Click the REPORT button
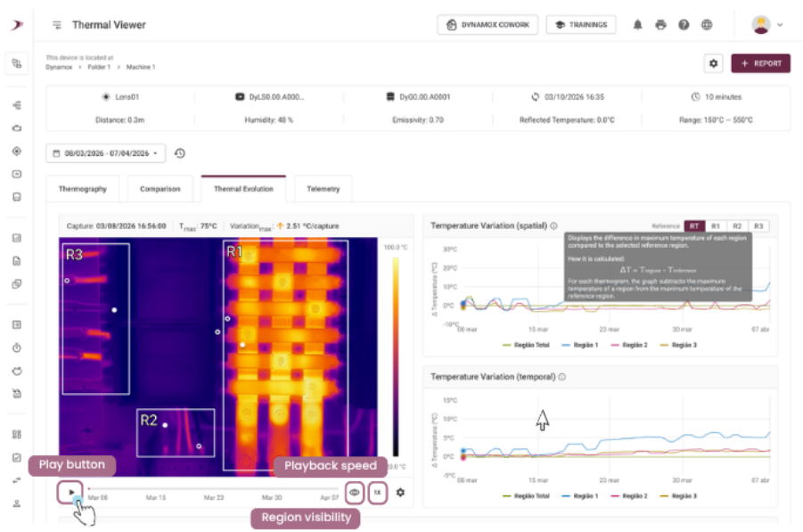Screen dimensions: 803x532 [x=760, y=63]
